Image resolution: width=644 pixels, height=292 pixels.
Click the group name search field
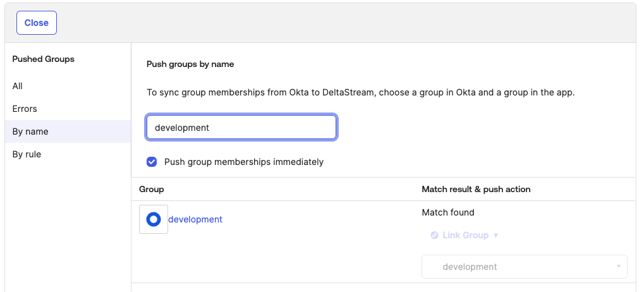tap(241, 128)
